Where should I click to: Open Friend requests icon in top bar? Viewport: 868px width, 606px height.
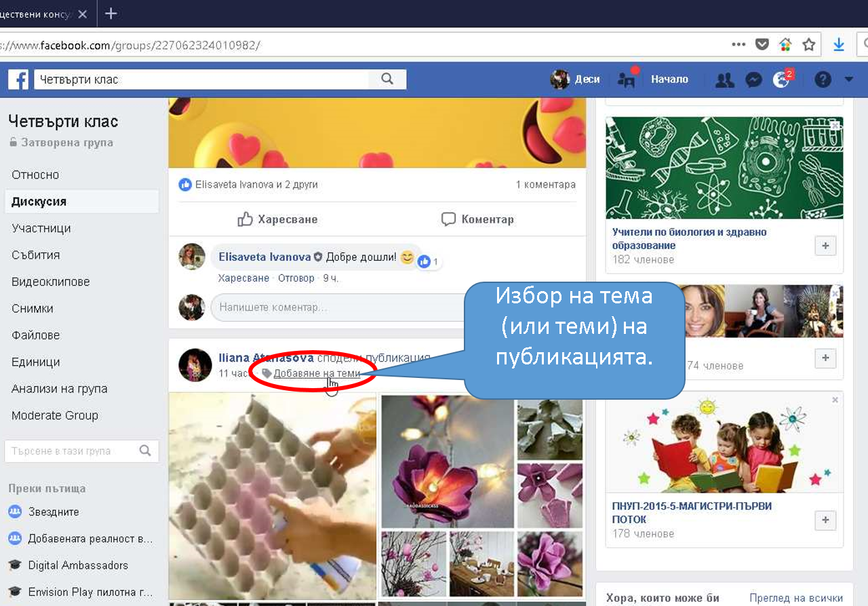(725, 80)
